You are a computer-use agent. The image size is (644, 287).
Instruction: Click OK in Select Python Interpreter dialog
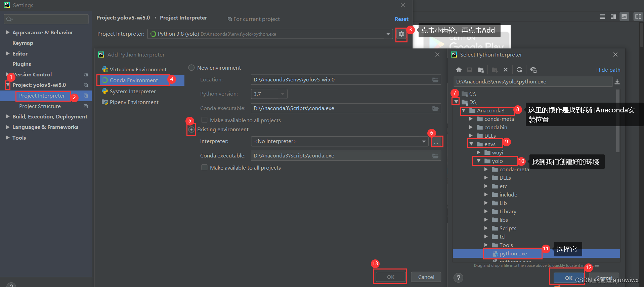[569, 278]
